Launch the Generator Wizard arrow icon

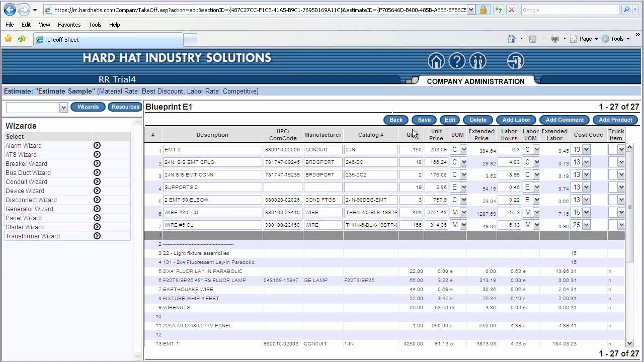tap(97, 209)
